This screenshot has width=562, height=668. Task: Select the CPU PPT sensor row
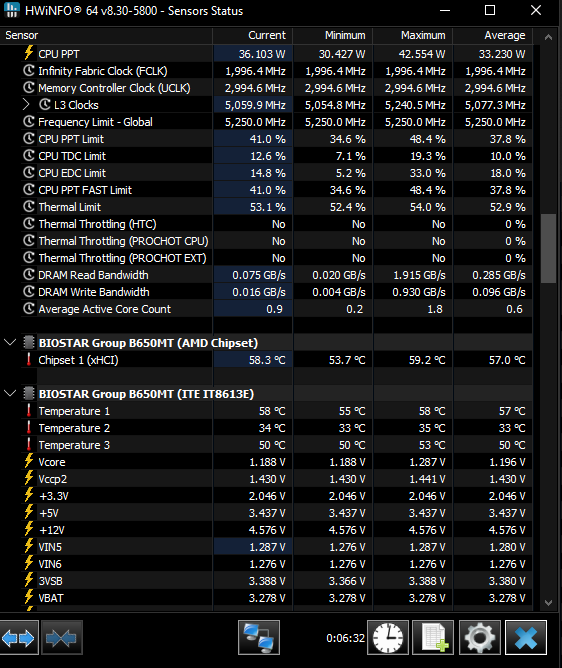click(266, 54)
